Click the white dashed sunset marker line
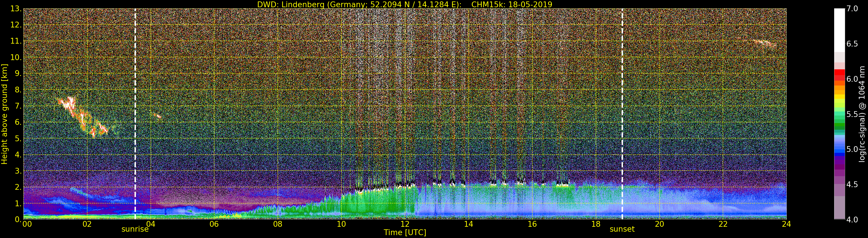Screen dimensions: 868x238 (x=622, y=114)
